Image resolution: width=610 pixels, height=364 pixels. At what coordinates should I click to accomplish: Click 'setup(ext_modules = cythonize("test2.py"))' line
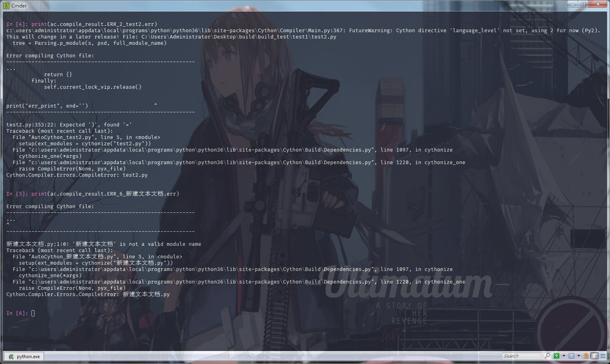pos(85,143)
